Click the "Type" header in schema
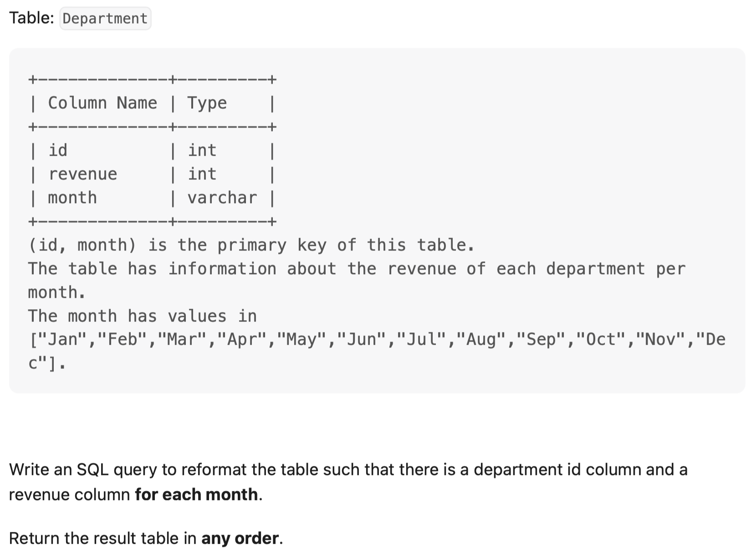This screenshot has height=552, width=756. [x=207, y=103]
